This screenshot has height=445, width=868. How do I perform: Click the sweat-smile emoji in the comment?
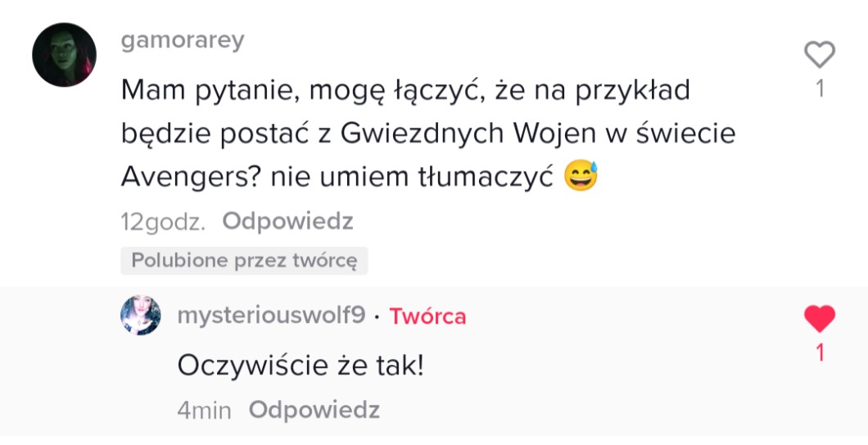point(581,176)
